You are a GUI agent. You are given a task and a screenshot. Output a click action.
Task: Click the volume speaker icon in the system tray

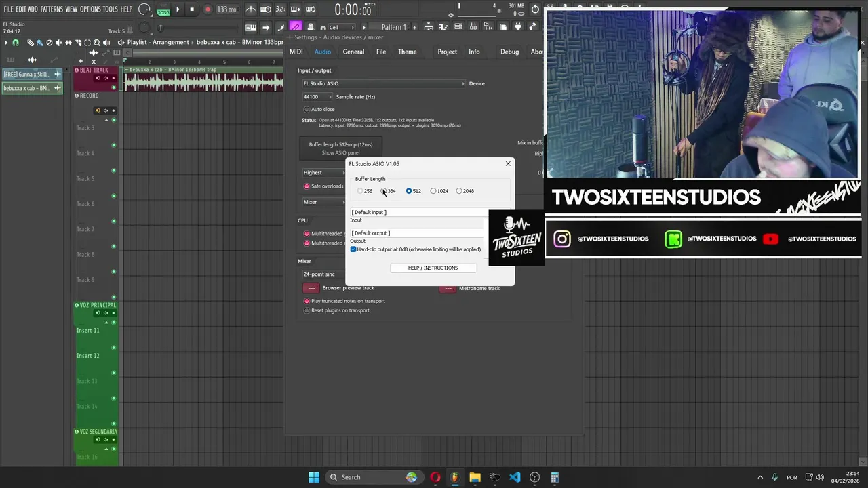pos(820,477)
